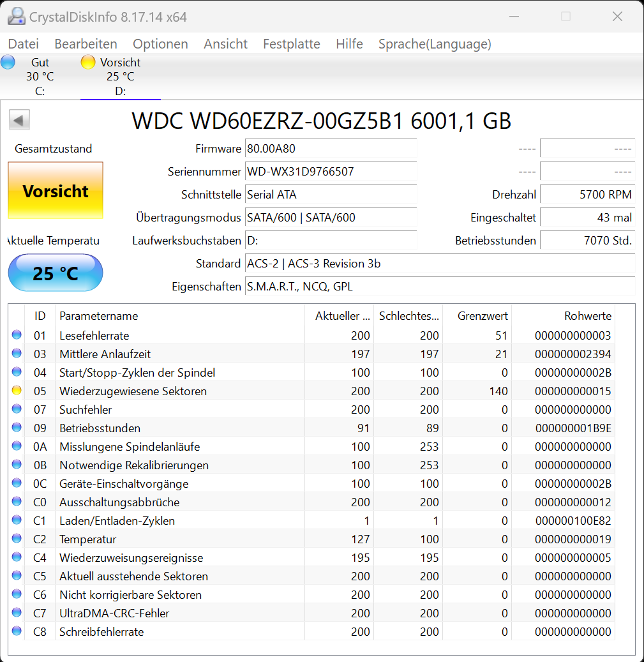Click the Wiederzugewiesene Sektoren parameter name

[133, 391]
